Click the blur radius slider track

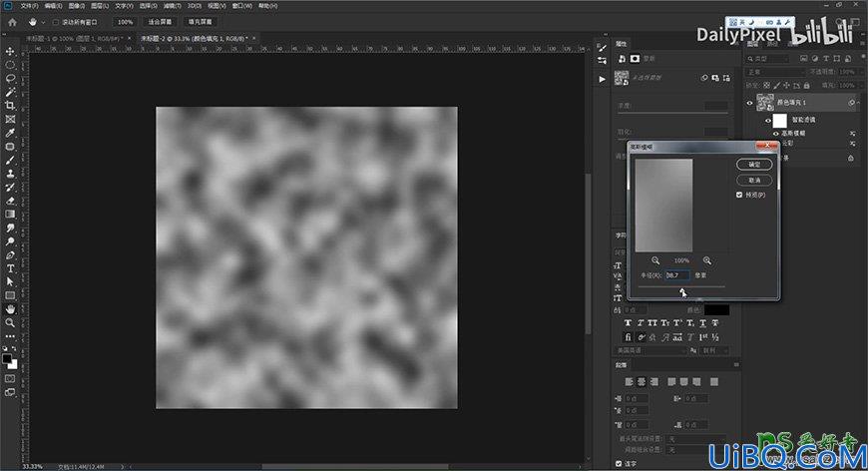pyautogui.click(x=681, y=286)
